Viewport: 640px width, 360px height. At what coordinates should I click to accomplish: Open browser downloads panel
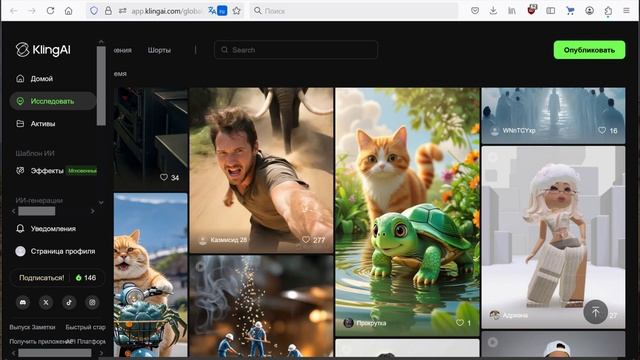tap(493, 11)
